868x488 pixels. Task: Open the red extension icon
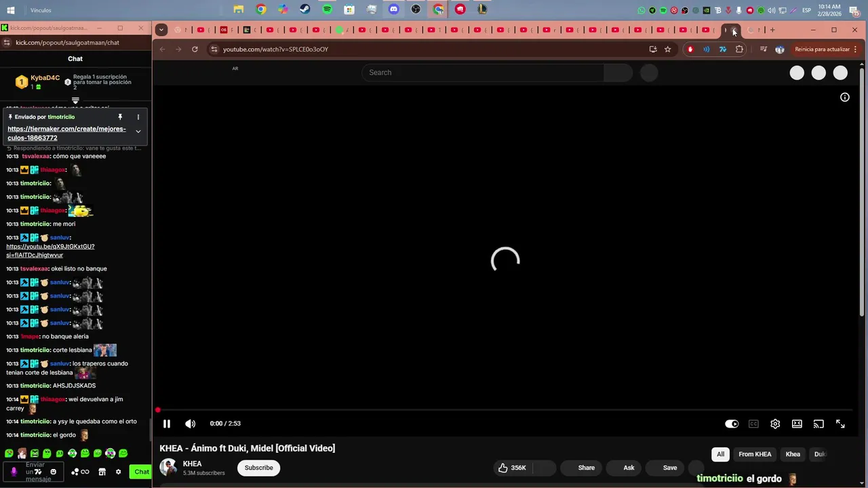point(690,49)
